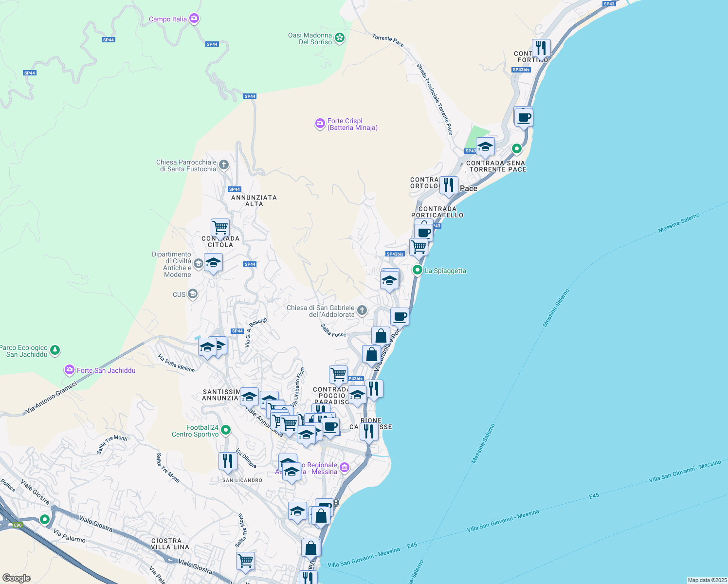
Task: Select the Forte Crispi camera marker
Action: (320, 124)
